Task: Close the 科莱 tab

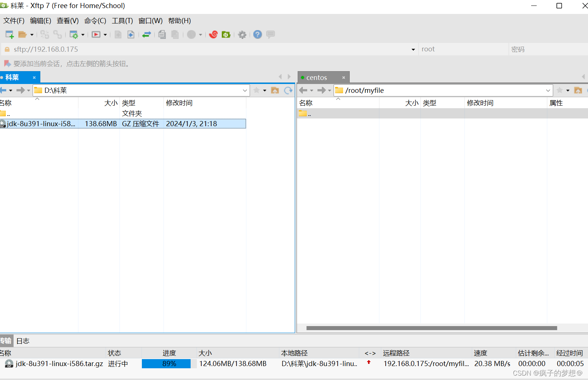Action: click(x=34, y=78)
